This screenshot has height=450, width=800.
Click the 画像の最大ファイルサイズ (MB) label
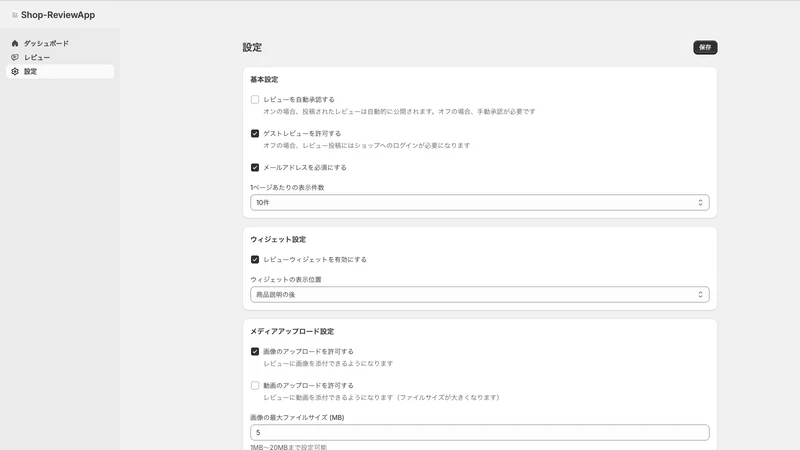point(297,417)
